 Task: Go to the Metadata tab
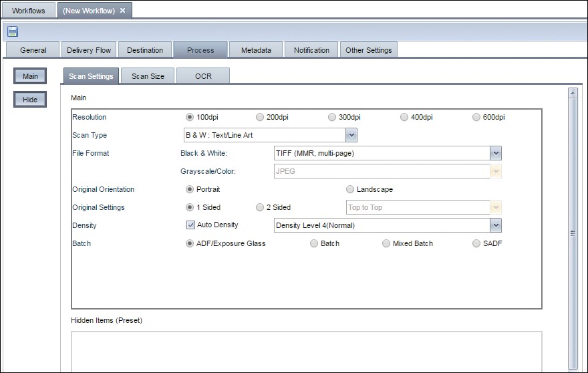tap(256, 50)
